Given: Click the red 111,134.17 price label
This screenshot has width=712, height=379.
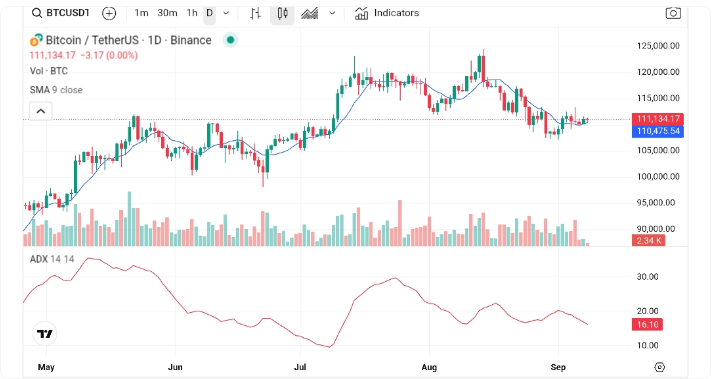Looking at the screenshot, I should [x=658, y=119].
